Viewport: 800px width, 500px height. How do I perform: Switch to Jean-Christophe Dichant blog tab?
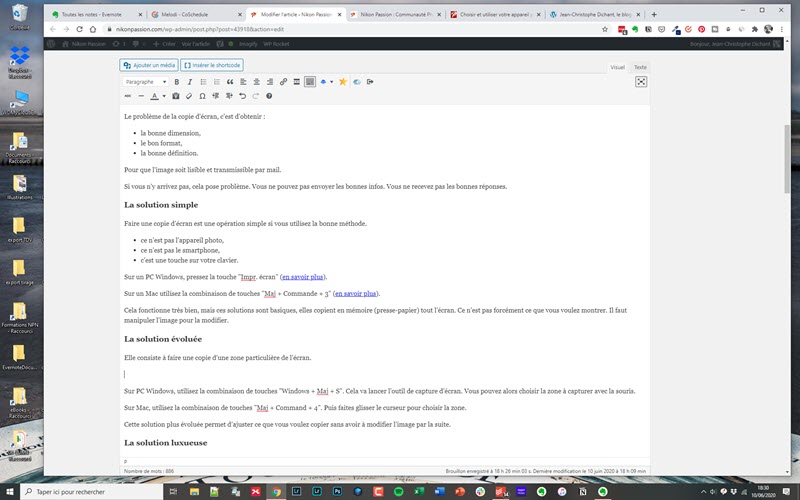click(594, 14)
